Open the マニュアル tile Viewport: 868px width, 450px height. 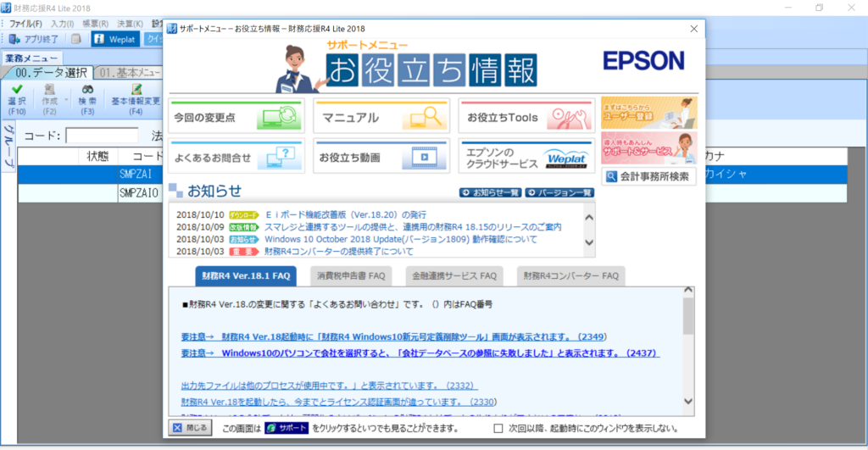pos(381,116)
